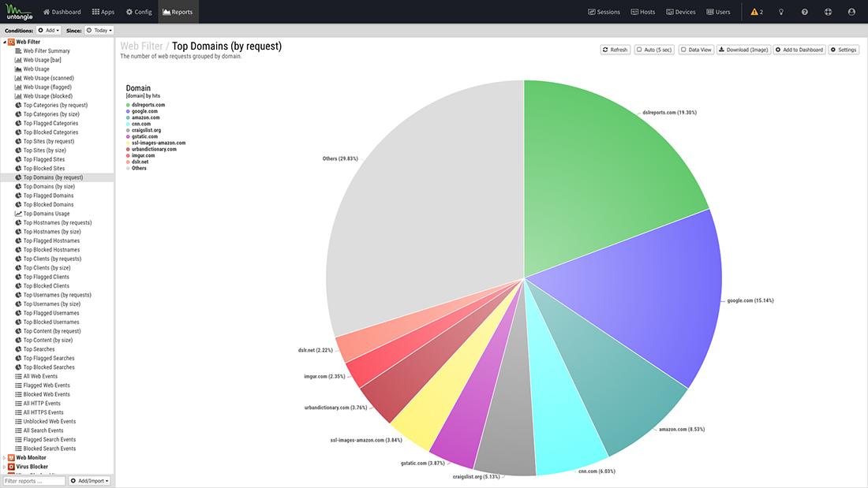Click the Web Filter breadcrumb link
This screenshot has height=488, width=868.
142,46
